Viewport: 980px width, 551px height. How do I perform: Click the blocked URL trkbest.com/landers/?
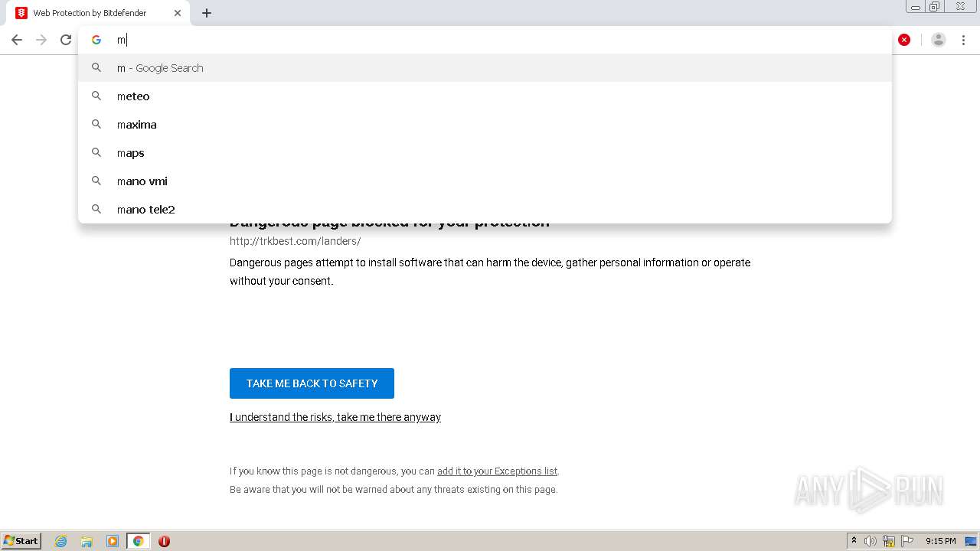click(x=295, y=241)
